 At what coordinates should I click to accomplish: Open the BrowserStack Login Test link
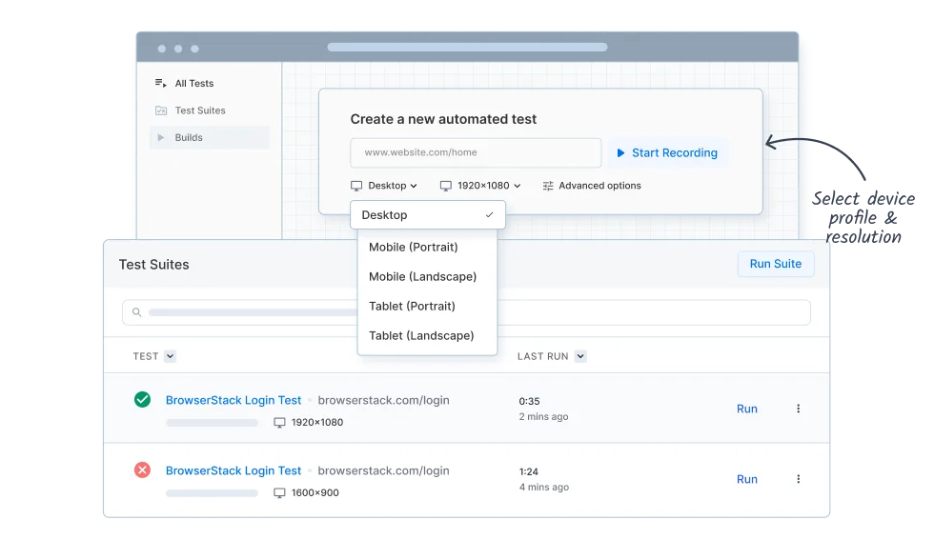[233, 400]
